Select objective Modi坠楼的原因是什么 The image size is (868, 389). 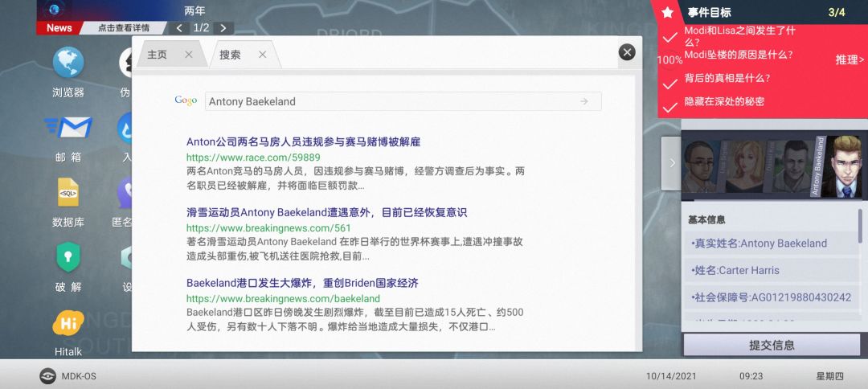tap(738, 55)
